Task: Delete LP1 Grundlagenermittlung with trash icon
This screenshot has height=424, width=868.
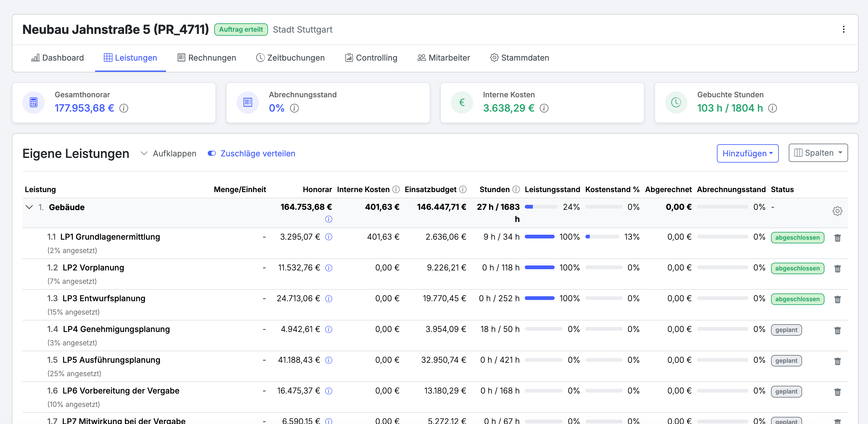Action: [837, 238]
